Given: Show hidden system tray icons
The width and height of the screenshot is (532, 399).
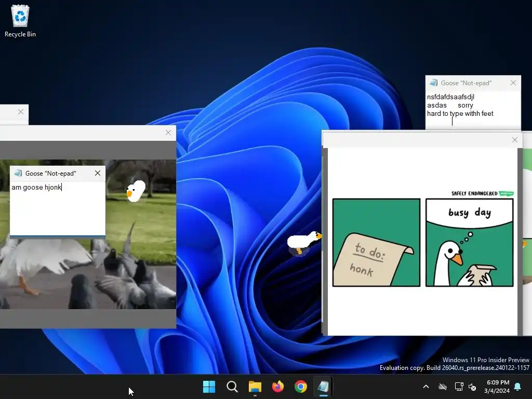Looking at the screenshot, I should click(426, 387).
